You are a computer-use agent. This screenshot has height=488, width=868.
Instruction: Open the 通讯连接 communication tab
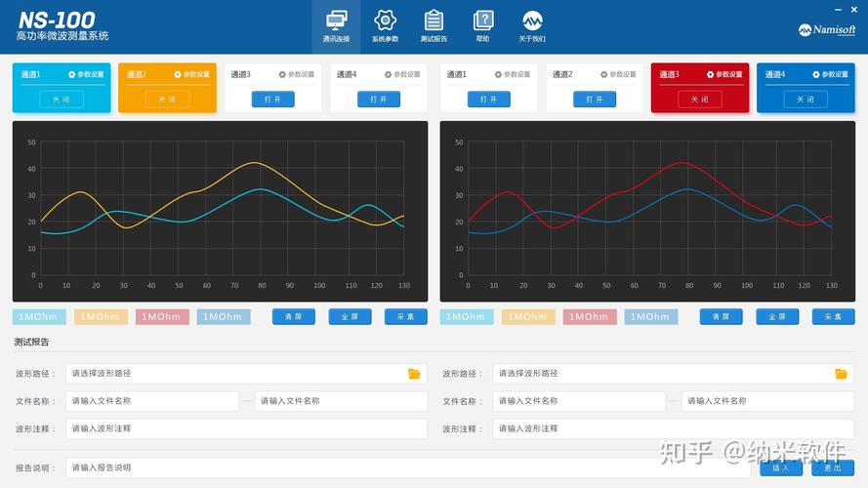(336, 26)
